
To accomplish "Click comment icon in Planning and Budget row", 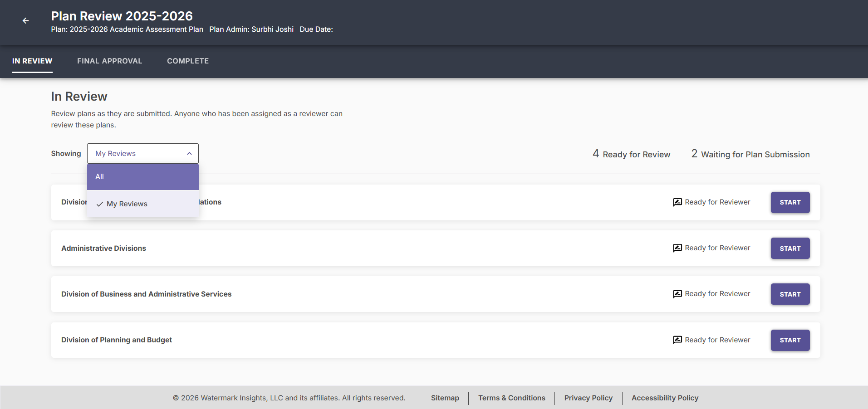I will (x=677, y=340).
